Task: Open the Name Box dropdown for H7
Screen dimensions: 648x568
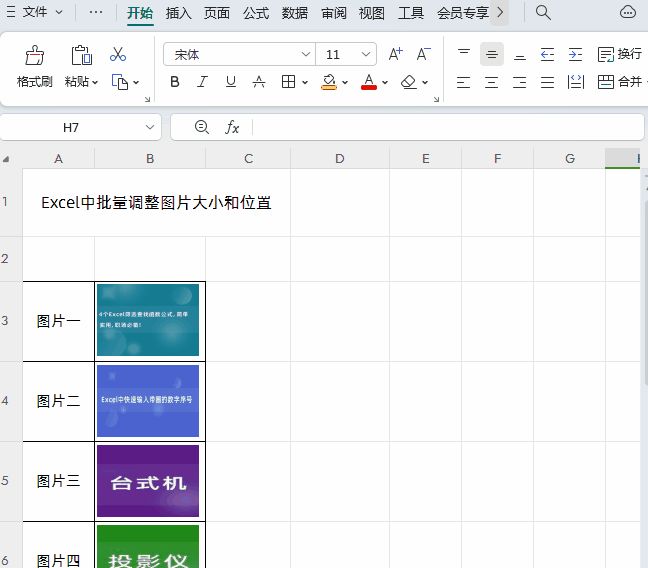Action: tap(150, 127)
